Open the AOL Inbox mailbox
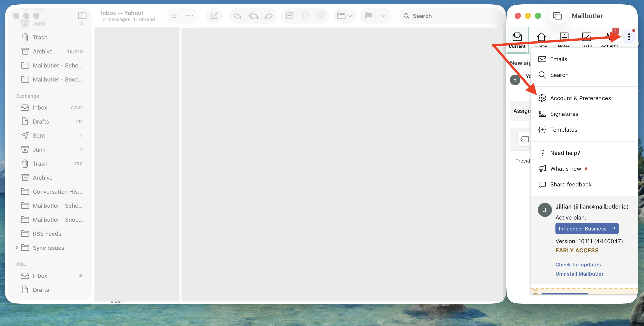Image resolution: width=644 pixels, height=326 pixels. coord(50,276)
